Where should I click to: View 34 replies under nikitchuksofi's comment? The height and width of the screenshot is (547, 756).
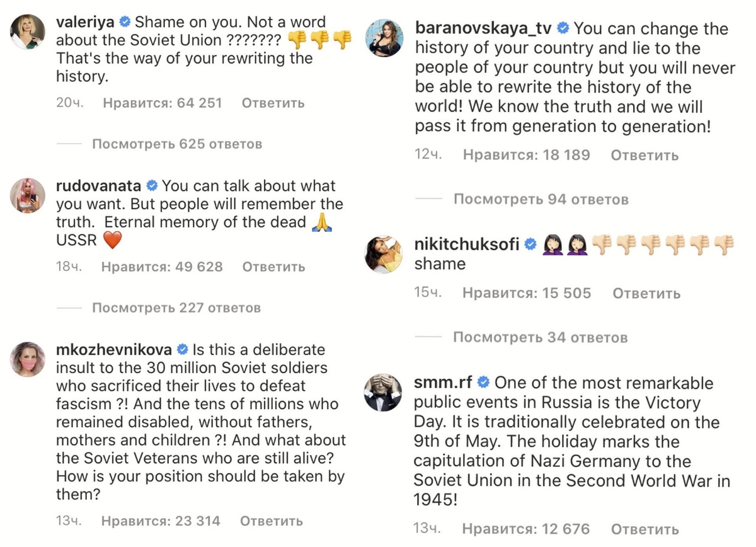(540, 338)
